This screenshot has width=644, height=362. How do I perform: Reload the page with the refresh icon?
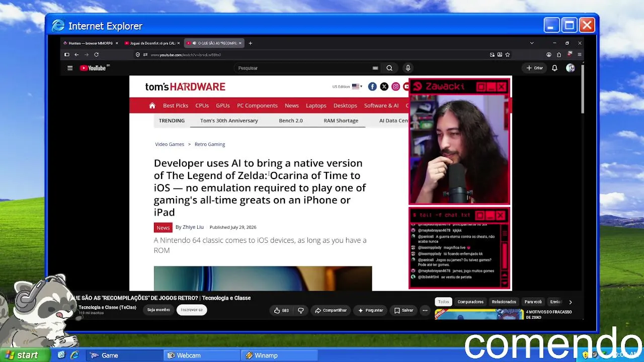[x=96, y=55]
